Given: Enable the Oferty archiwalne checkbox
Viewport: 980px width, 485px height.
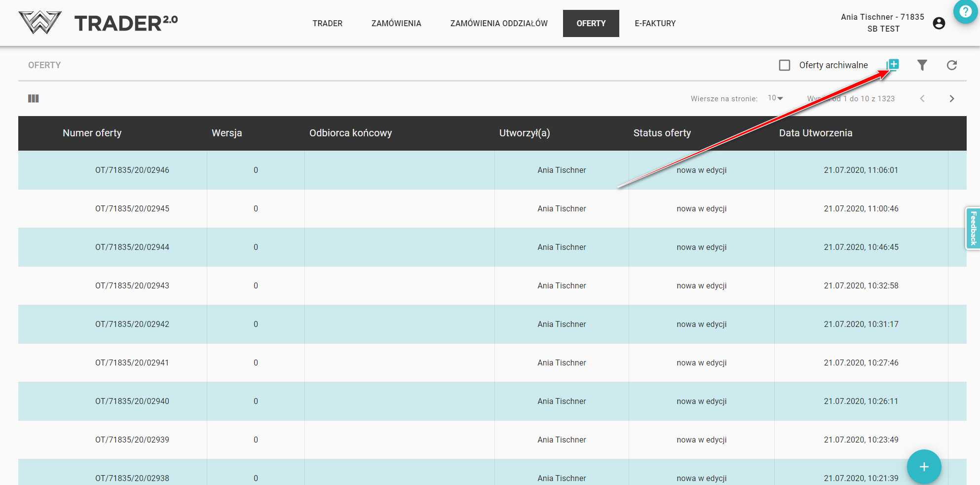Looking at the screenshot, I should 785,65.
